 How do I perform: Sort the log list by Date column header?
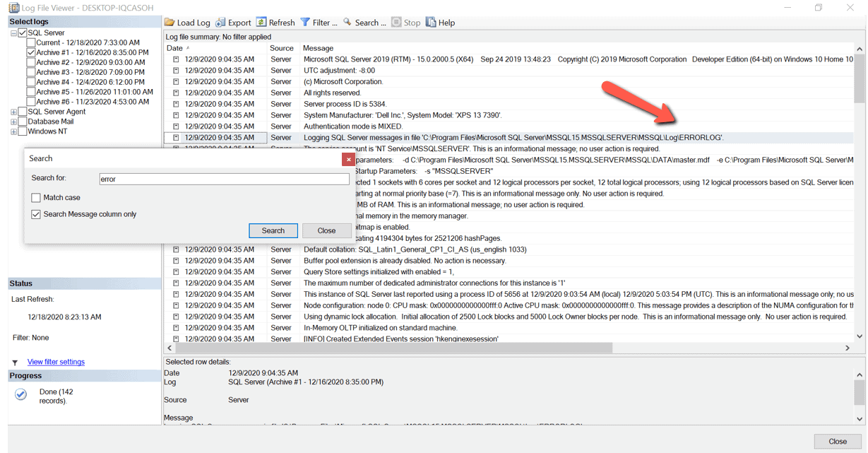click(215, 48)
